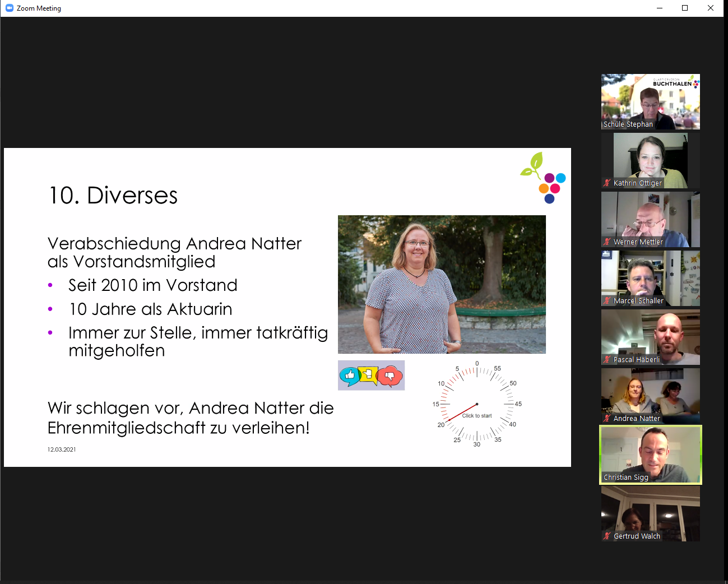Image resolution: width=728 pixels, height=584 pixels.
Task: Click muted microphone icon on Kathrin Ottiger
Action: coord(607,183)
